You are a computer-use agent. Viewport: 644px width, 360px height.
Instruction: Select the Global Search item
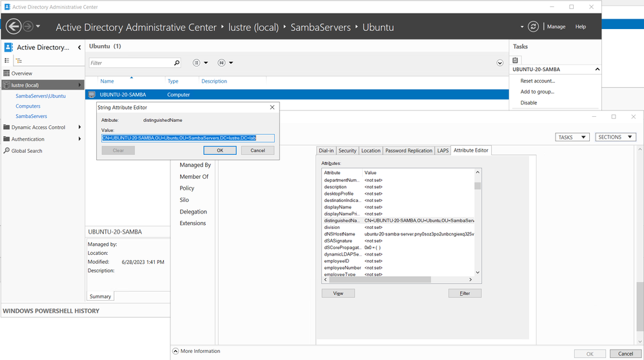tap(26, 151)
